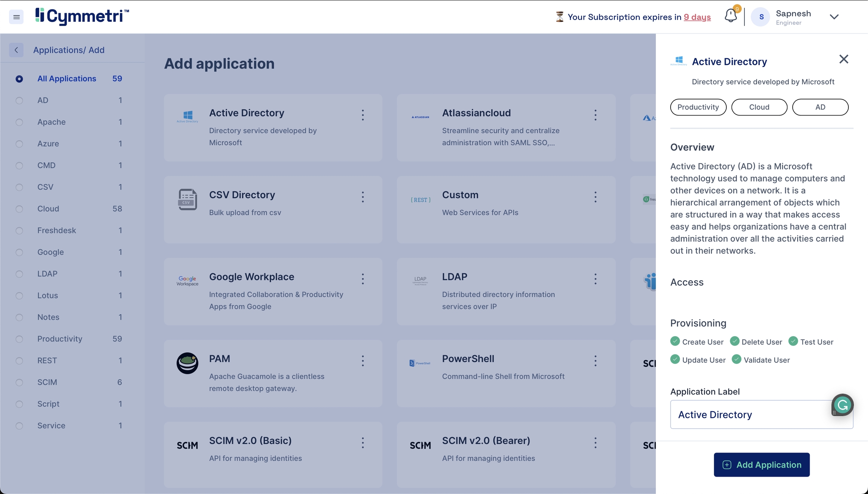Screen dimensions: 868x494
Task: Open LDAP card's kebab menu
Action: click(595, 279)
